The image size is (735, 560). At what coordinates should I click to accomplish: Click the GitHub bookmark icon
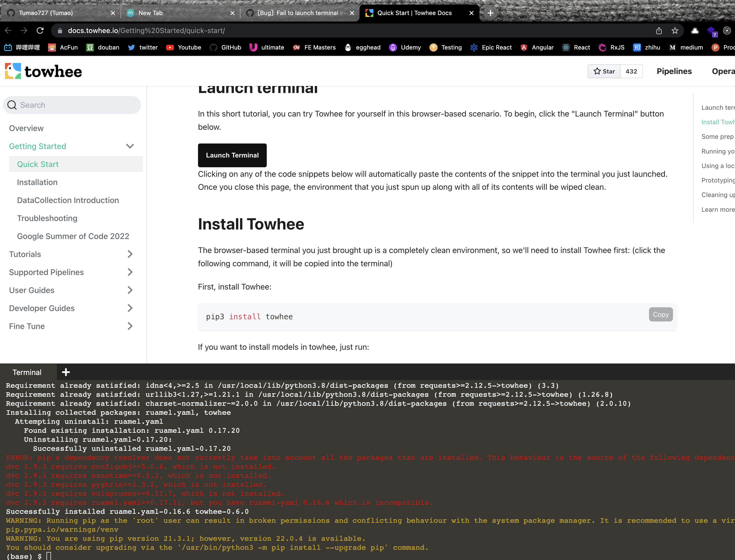214,47
